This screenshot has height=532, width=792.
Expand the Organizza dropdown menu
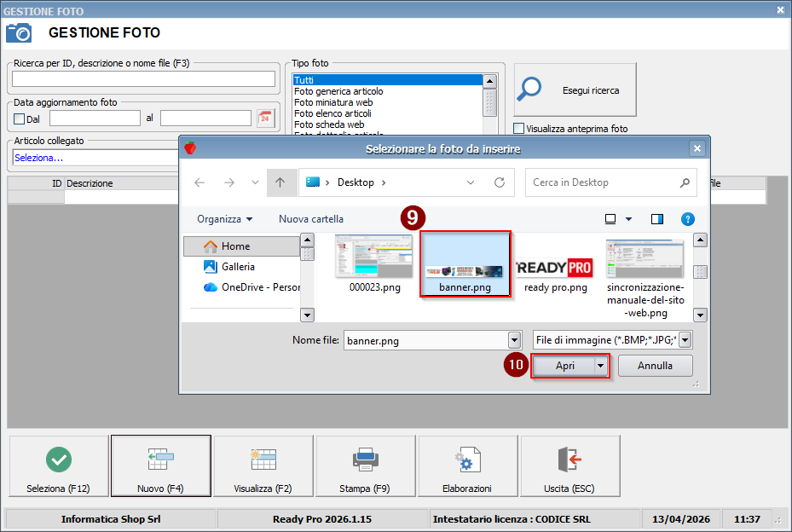224,219
